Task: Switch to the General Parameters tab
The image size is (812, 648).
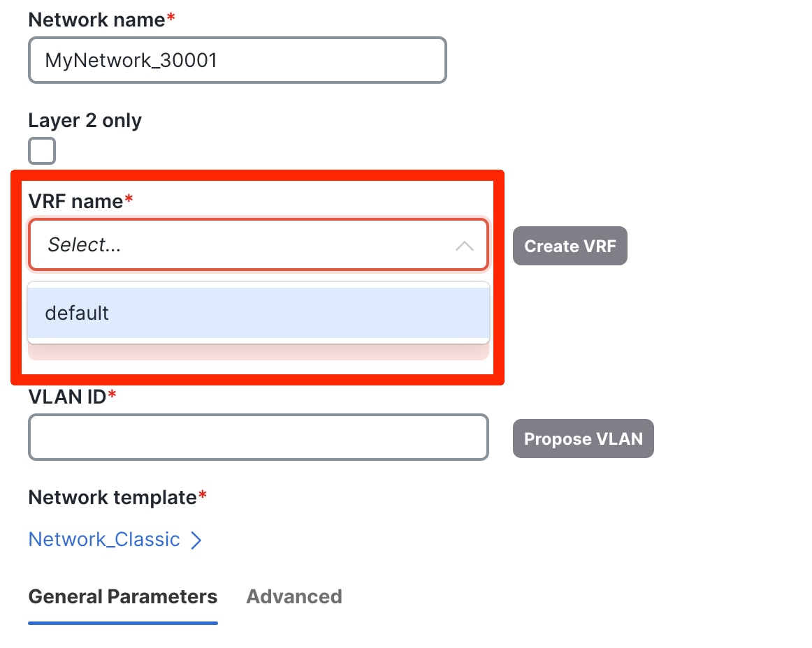Action: click(123, 597)
